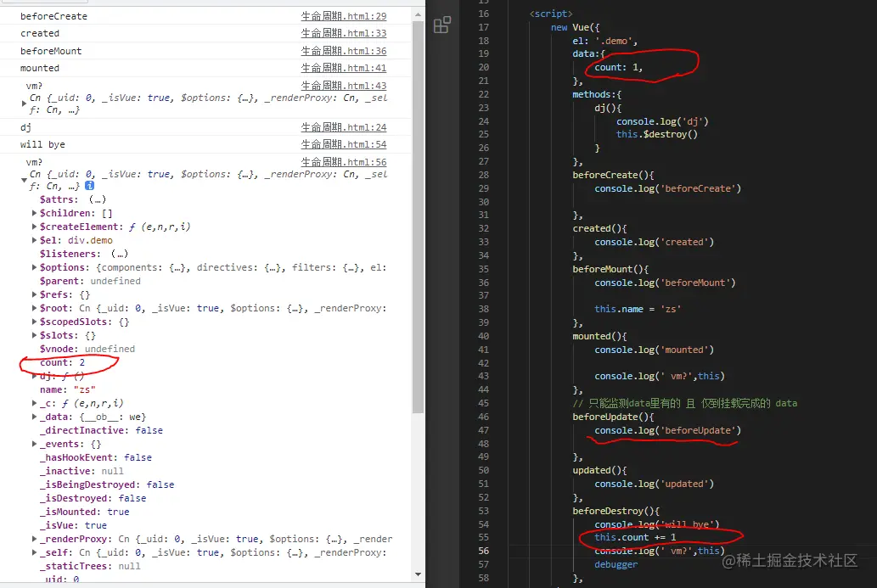
Task: Click the console scrollbar down arrow
Action: click(418, 574)
